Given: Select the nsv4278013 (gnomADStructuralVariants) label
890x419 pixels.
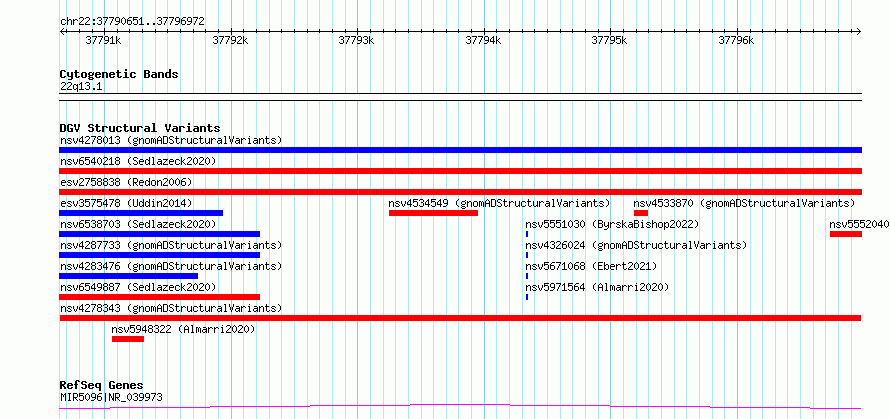Looking at the screenshot, I should click(171, 140).
